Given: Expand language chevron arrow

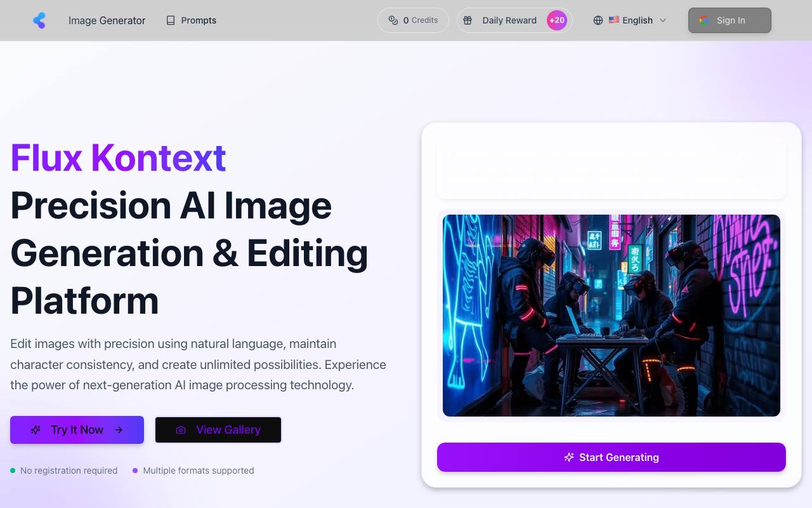Looking at the screenshot, I should tap(663, 20).
